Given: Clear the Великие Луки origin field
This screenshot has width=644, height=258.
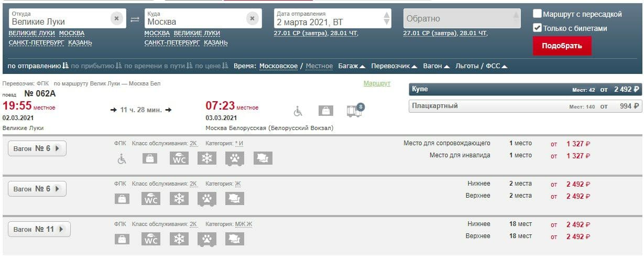Looking at the screenshot, I should [x=116, y=19].
